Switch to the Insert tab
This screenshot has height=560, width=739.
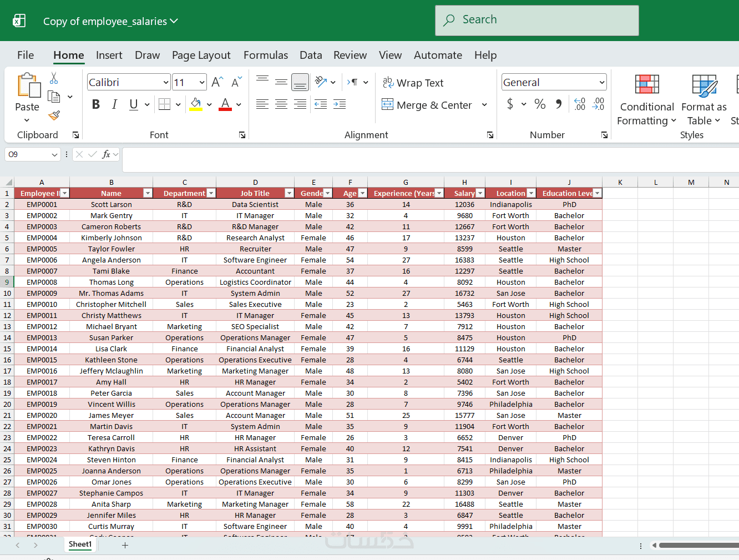click(x=109, y=55)
